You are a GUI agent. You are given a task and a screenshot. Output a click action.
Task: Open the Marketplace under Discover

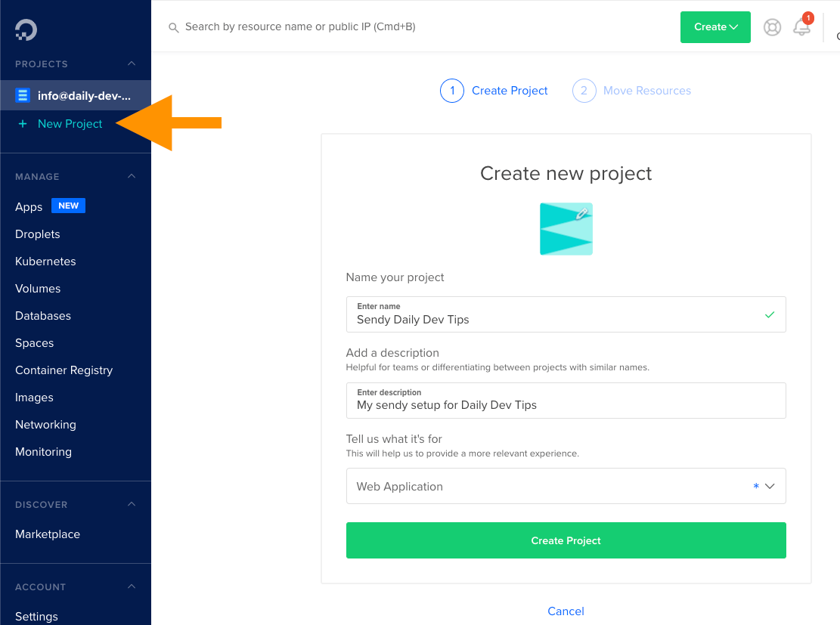47,534
